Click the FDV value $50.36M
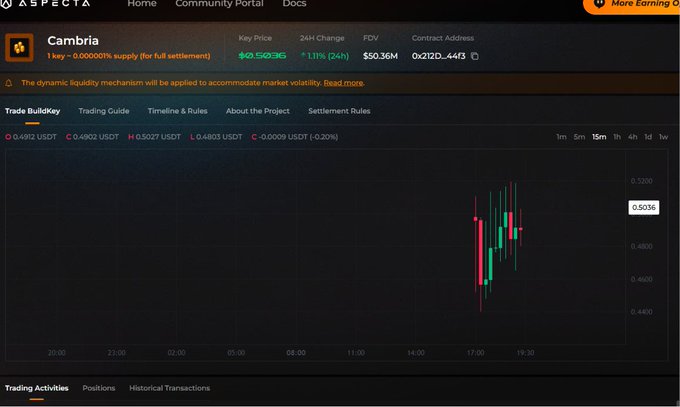Viewport: 680px width, 407px height. (x=380, y=56)
